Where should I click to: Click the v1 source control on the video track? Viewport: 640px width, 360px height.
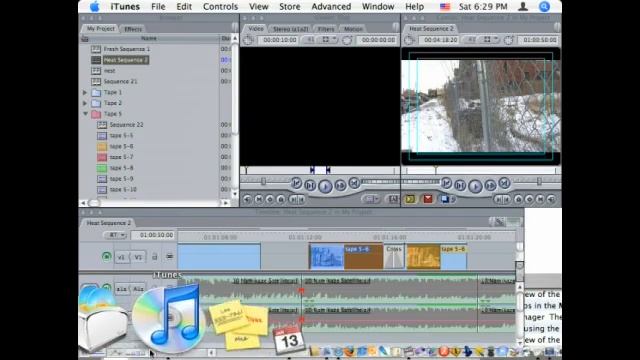click(122, 257)
